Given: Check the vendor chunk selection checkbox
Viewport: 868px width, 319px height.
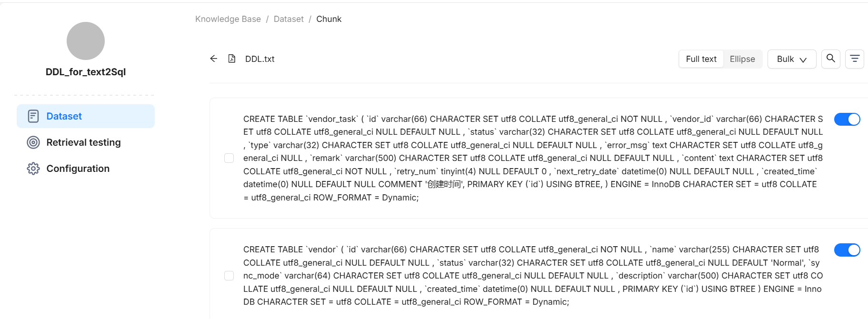Looking at the screenshot, I should click(x=229, y=275).
